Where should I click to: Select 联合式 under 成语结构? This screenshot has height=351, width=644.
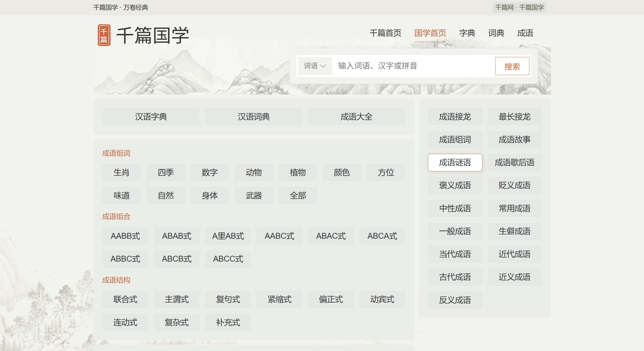coord(125,299)
